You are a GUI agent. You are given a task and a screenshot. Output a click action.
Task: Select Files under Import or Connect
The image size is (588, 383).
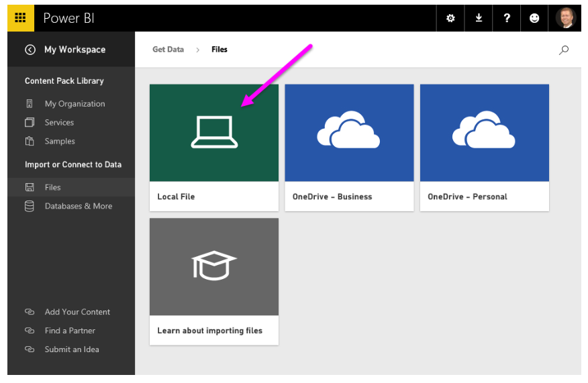[52, 188]
